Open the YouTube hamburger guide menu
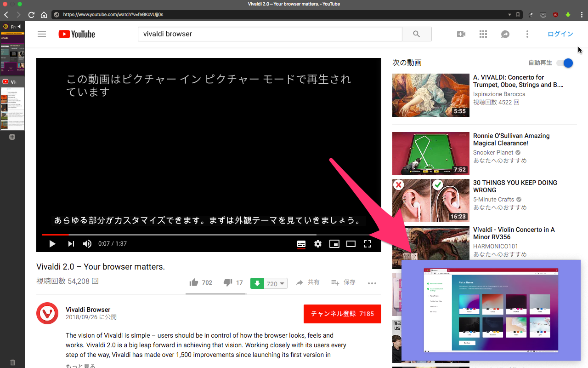The height and width of the screenshot is (368, 588). point(42,34)
